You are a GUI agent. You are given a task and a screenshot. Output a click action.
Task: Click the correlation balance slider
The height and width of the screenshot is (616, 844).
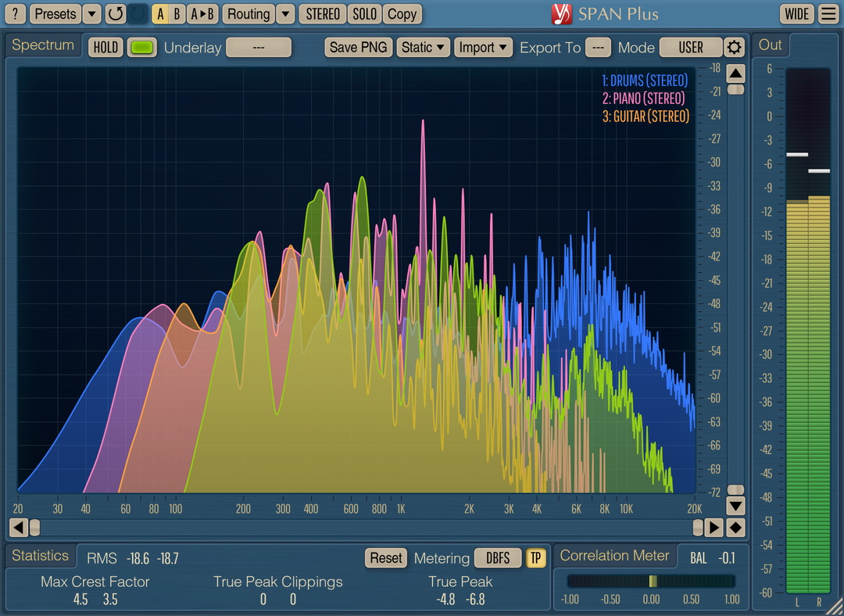(x=653, y=581)
